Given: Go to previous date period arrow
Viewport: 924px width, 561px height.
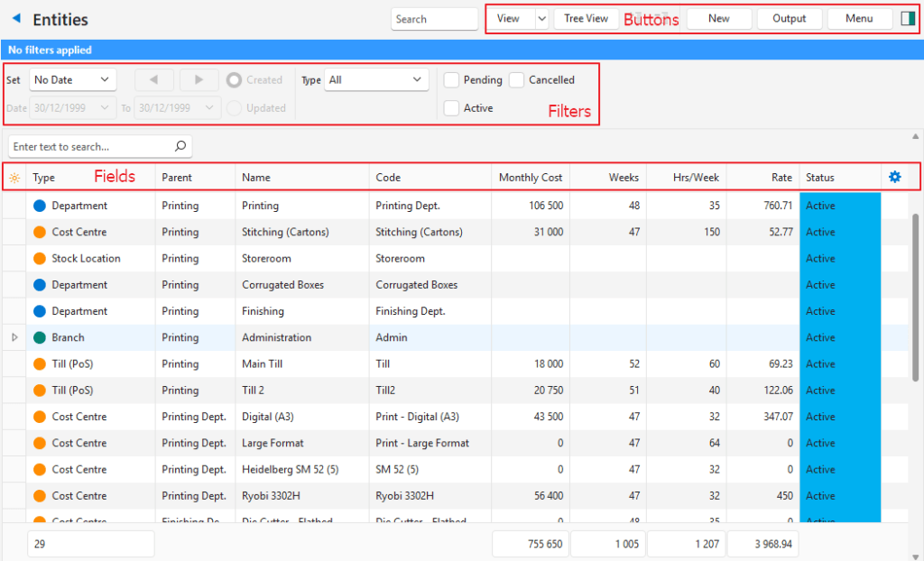Looking at the screenshot, I should [153, 79].
